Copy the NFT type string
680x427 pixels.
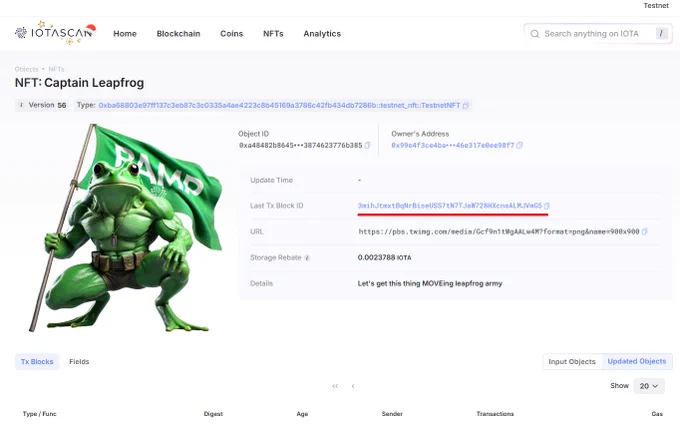[465, 105]
